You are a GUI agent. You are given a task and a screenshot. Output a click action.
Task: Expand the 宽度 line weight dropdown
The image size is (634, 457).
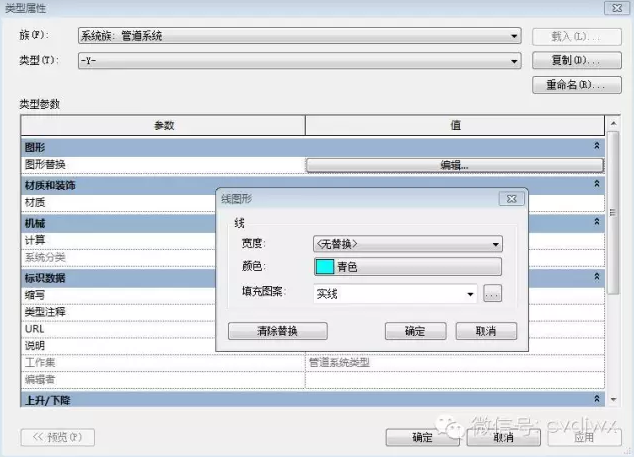495,243
